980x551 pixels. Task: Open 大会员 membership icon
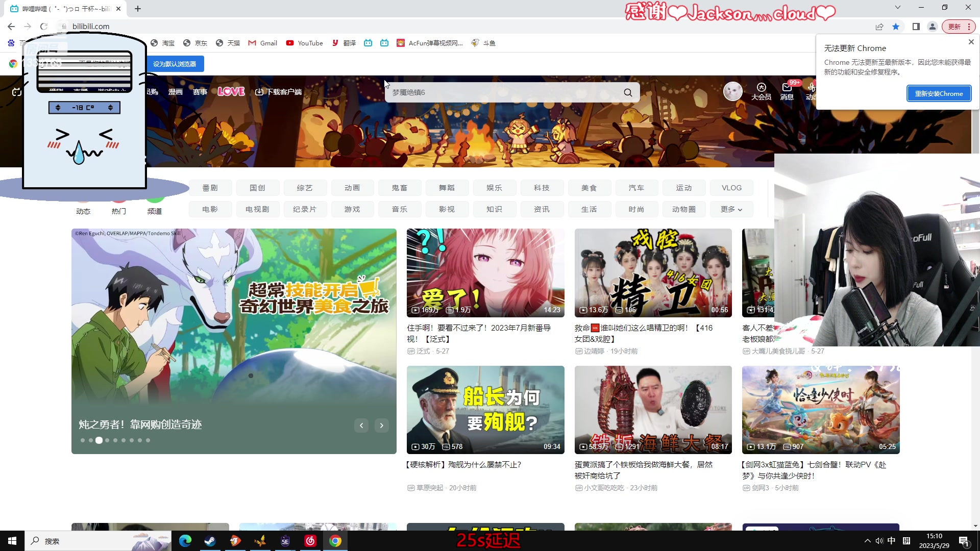click(761, 91)
